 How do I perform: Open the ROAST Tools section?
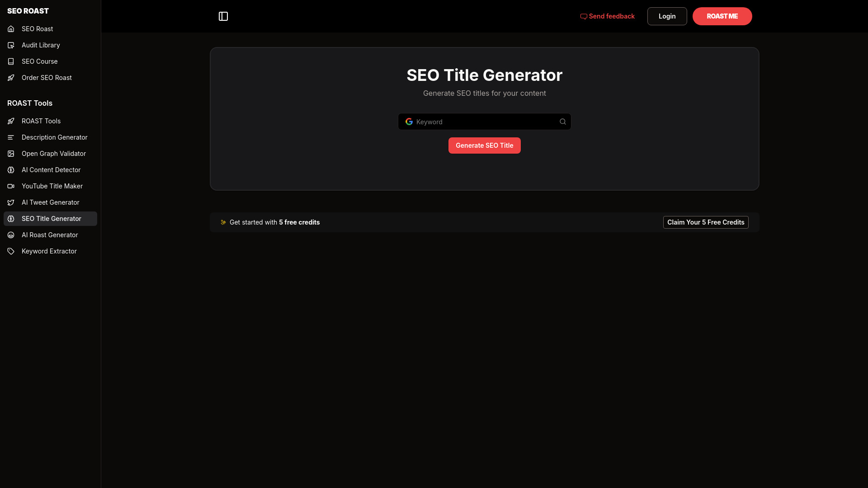tap(51, 120)
